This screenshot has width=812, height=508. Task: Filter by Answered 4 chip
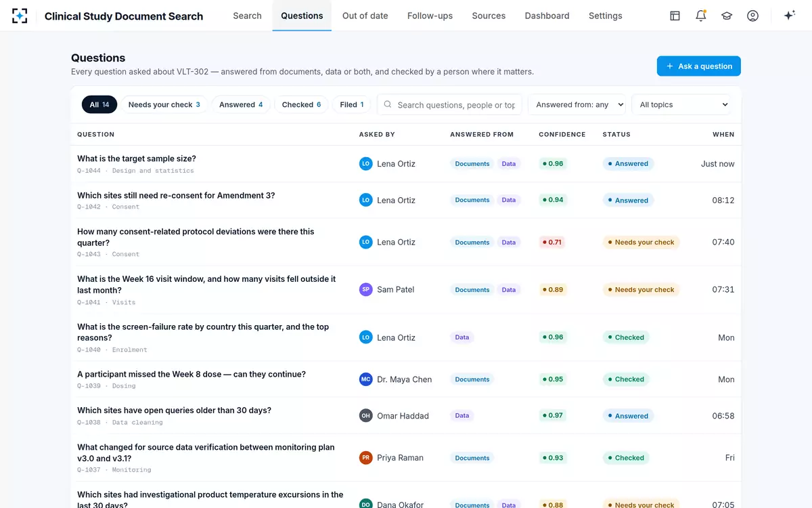tap(241, 104)
